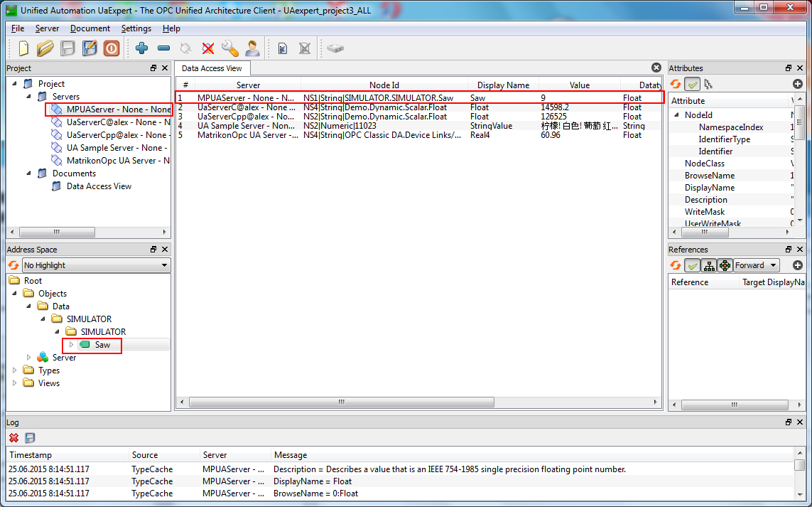Click the remove document toolbar icon
The image size is (812, 507).
coord(305,49)
